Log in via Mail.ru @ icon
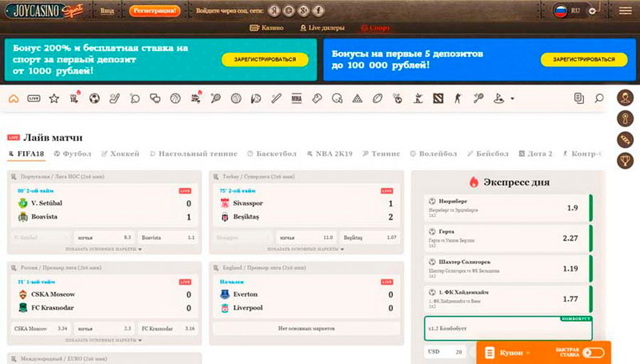 pos(289,10)
